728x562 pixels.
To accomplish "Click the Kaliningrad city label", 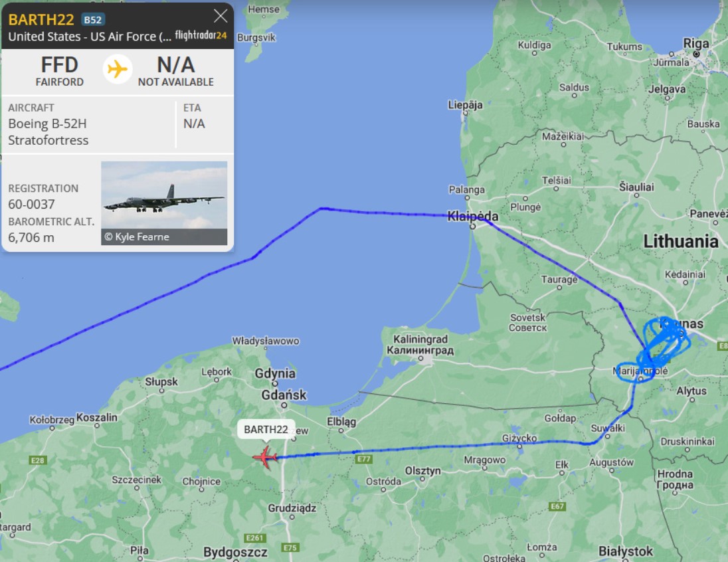I will click(x=420, y=345).
